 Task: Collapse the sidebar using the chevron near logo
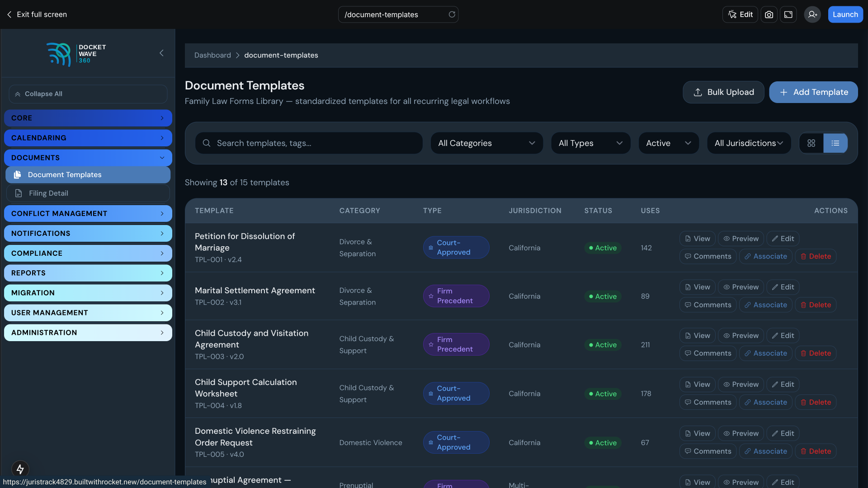[x=161, y=53]
